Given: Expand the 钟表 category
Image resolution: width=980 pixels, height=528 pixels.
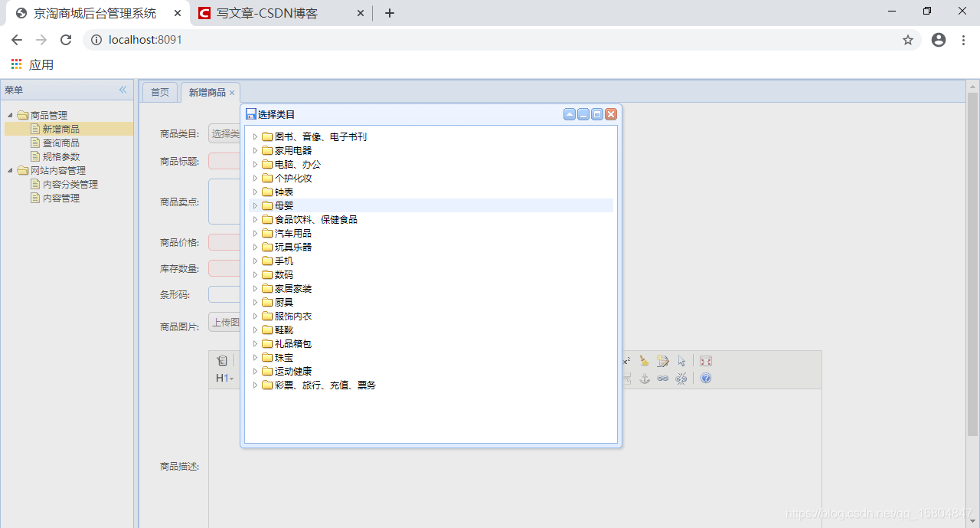Looking at the screenshot, I should point(256,192).
